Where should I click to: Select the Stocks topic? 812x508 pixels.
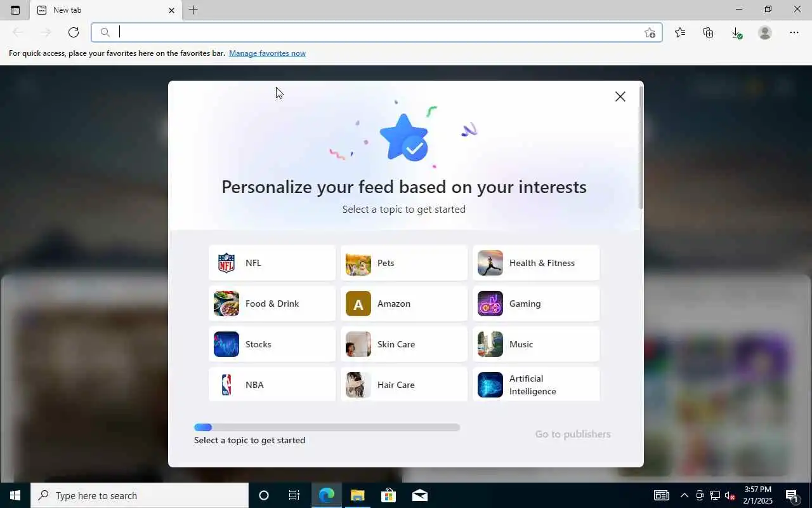pyautogui.click(x=272, y=344)
